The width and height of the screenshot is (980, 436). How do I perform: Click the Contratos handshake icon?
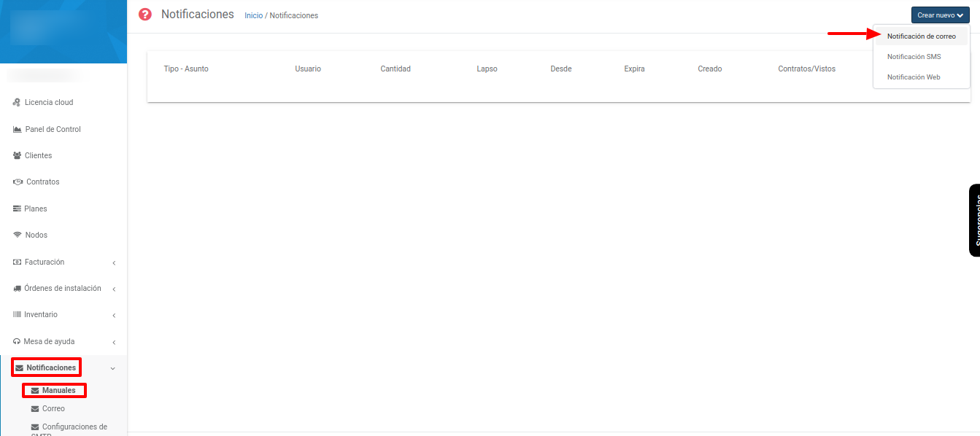point(18,182)
